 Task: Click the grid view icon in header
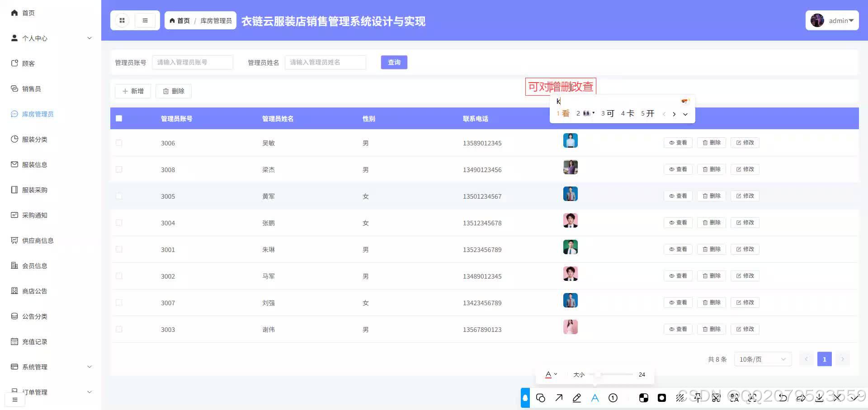click(x=122, y=20)
